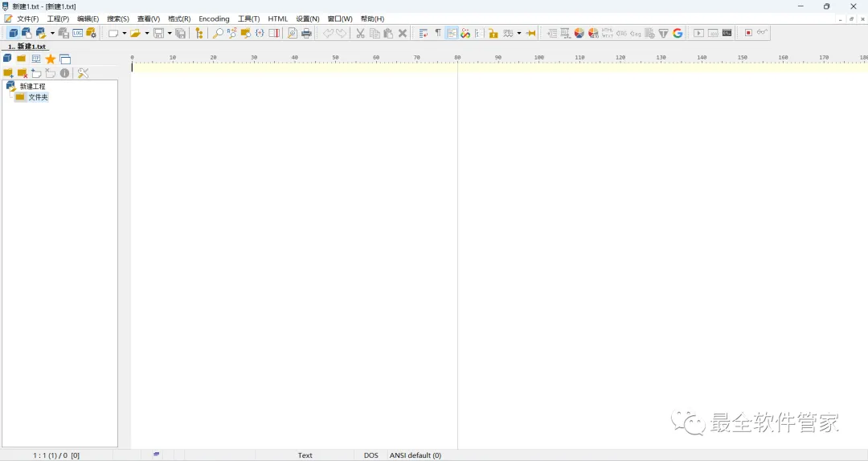The height and width of the screenshot is (461, 868).
Task: Select the 新建工程 tree root
Action: click(33, 86)
